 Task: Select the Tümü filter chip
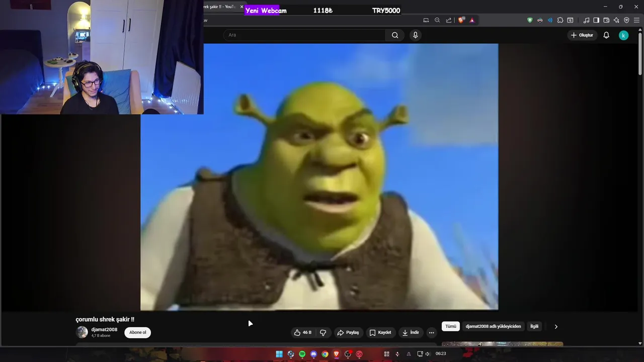point(451,326)
